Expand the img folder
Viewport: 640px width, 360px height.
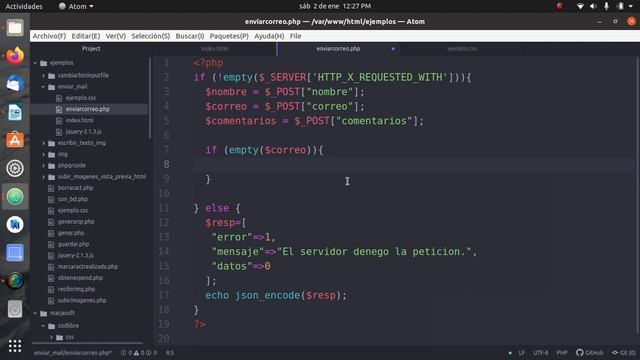click(x=43, y=154)
